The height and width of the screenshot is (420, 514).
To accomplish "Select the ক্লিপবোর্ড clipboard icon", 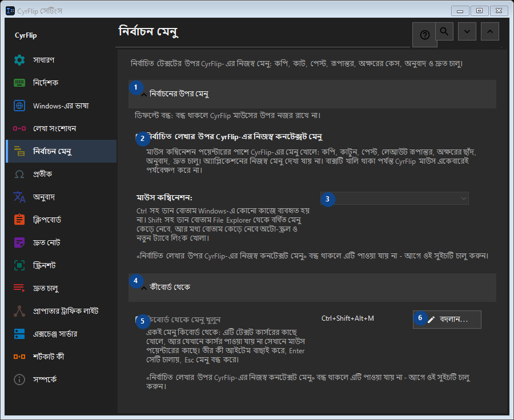I will pyautogui.click(x=19, y=220).
